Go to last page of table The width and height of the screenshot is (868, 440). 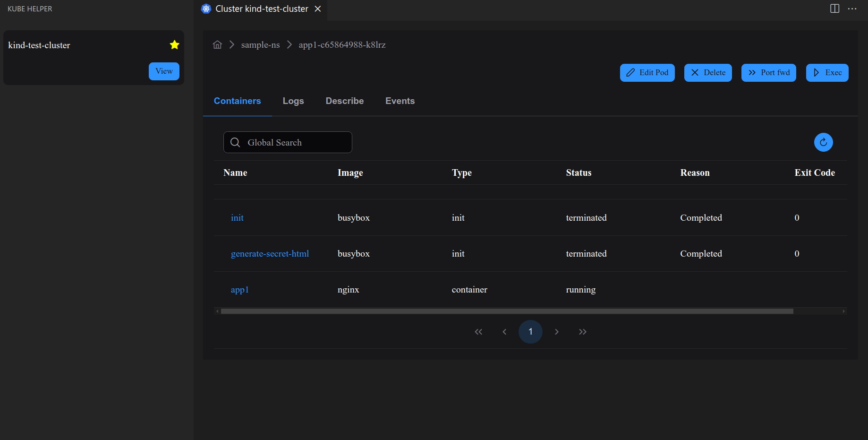(x=583, y=332)
